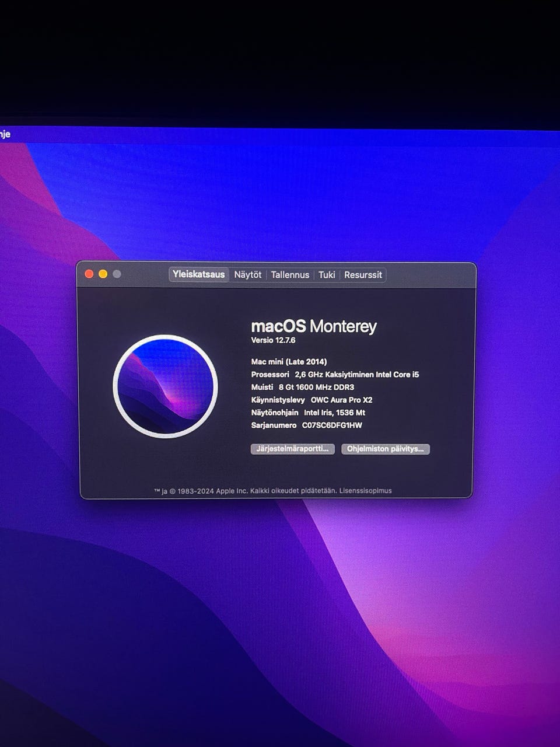560x747 pixels.
Task: Open Järjestelmäraportti system report
Action: pos(292,449)
